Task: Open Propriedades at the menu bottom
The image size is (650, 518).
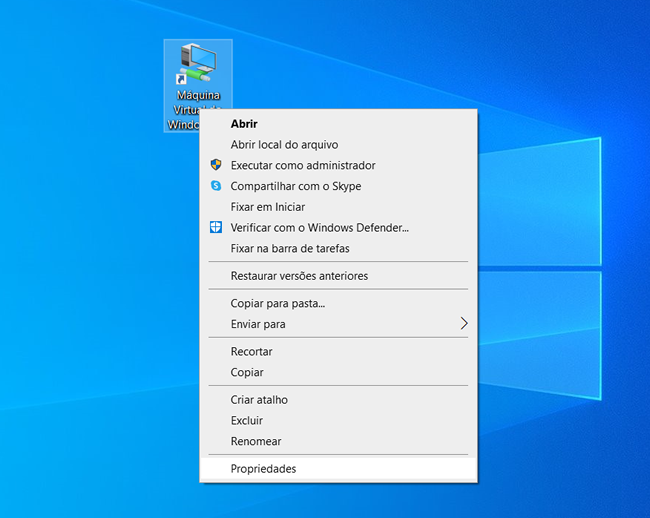Action: pyautogui.click(x=263, y=469)
